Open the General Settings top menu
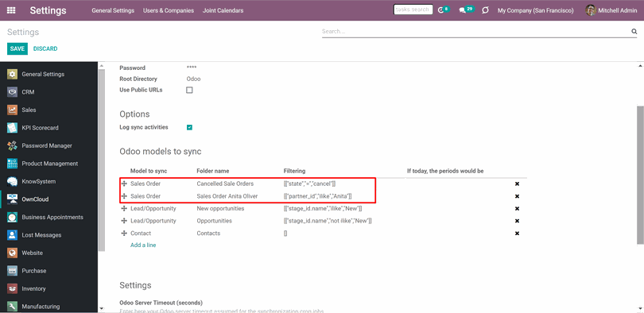Screen dimensions: 644x313 [113, 10]
